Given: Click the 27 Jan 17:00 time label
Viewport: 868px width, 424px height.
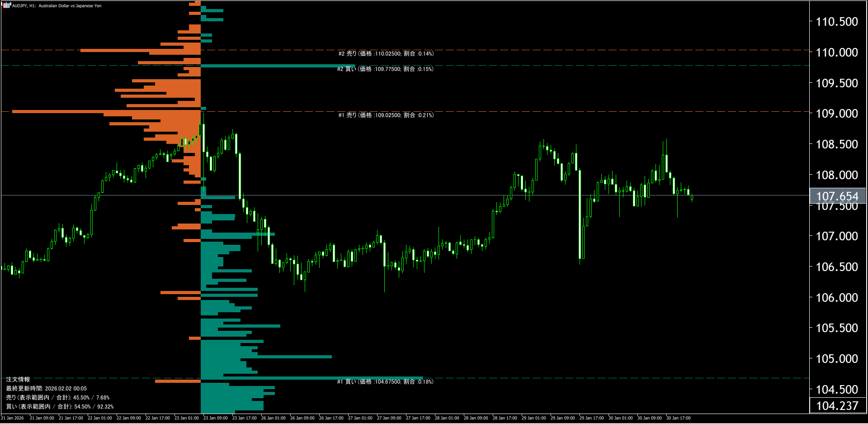Looking at the screenshot, I should click(418, 418).
